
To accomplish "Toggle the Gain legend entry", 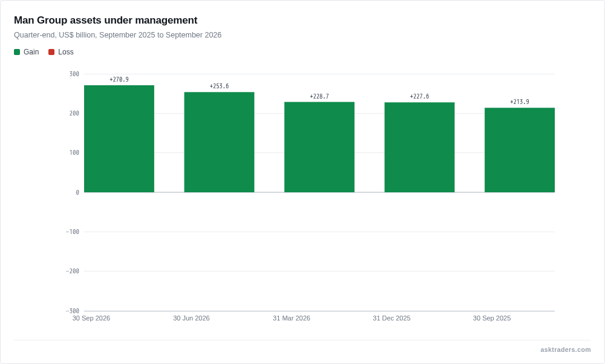I will [x=27, y=52].
